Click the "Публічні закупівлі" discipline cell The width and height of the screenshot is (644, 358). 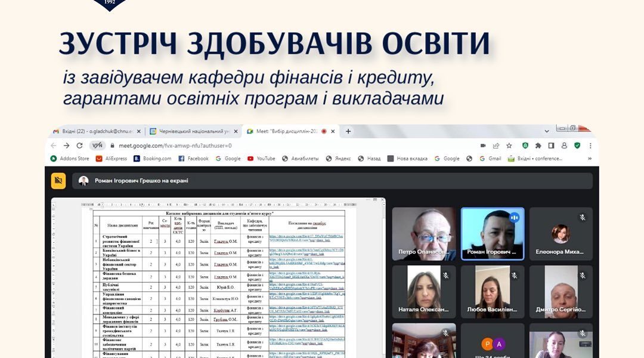pyautogui.click(x=121, y=287)
